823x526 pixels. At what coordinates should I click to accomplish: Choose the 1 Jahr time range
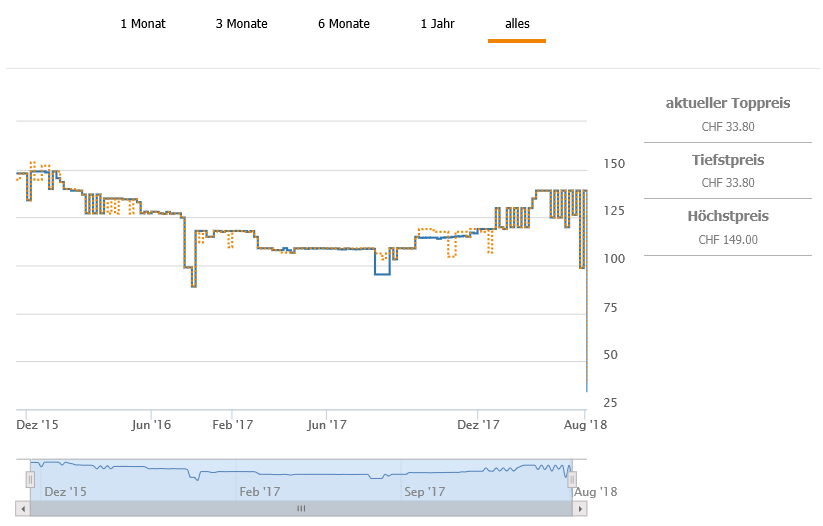(x=437, y=24)
